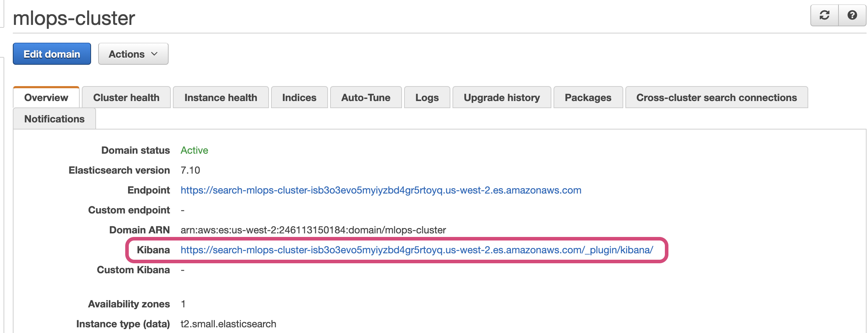Open the Instance health tab
Viewport: 868px width, 333px height.
(x=221, y=97)
